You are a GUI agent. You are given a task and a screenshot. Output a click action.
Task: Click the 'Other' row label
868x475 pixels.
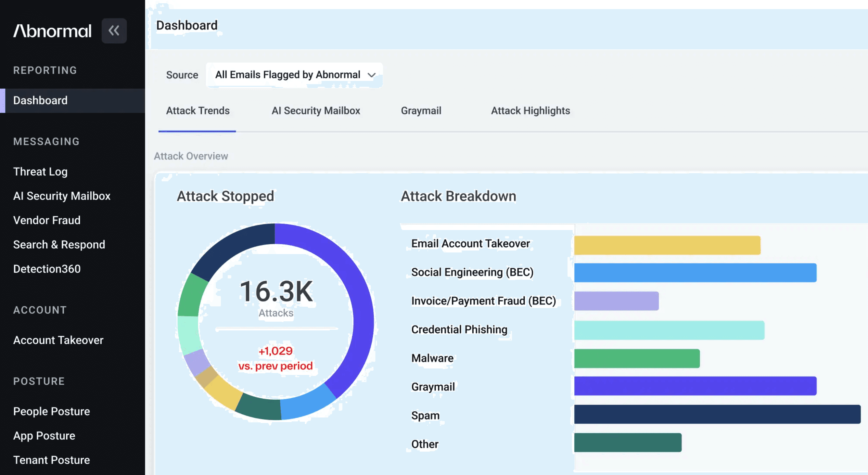click(425, 444)
